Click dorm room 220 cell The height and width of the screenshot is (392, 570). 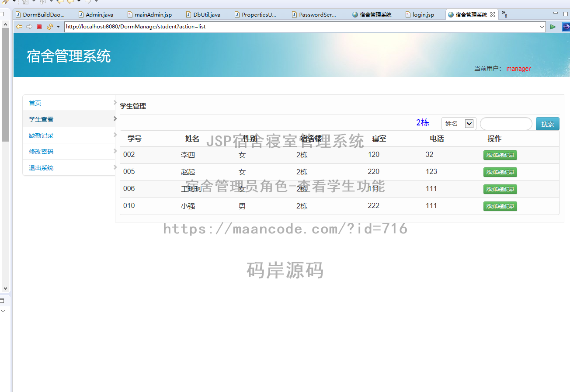(374, 172)
